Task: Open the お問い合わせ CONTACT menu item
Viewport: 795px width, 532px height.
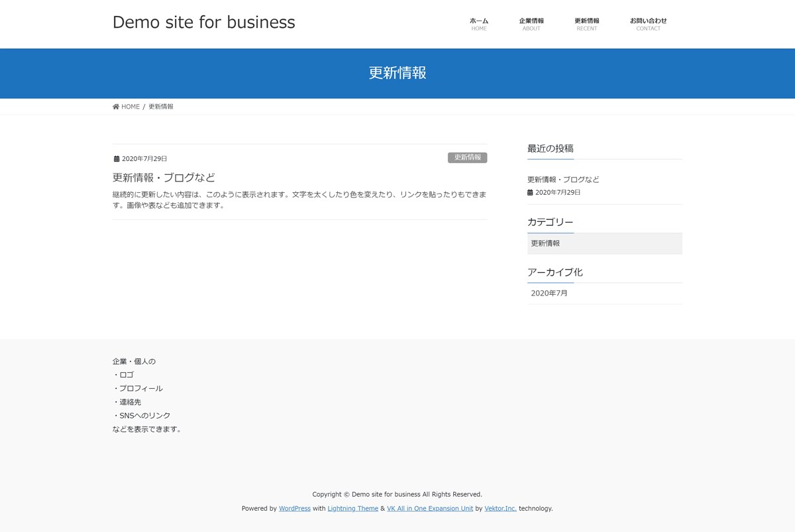Action: tap(649, 25)
